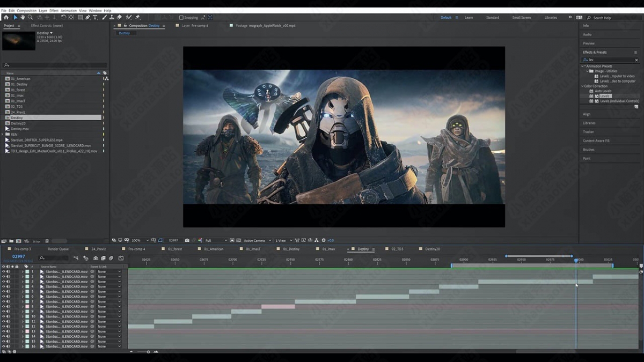Pick the Pen tool in the toolbar
Image resolution: width=644 pixels, height=362 pixels.
[88, 18]
